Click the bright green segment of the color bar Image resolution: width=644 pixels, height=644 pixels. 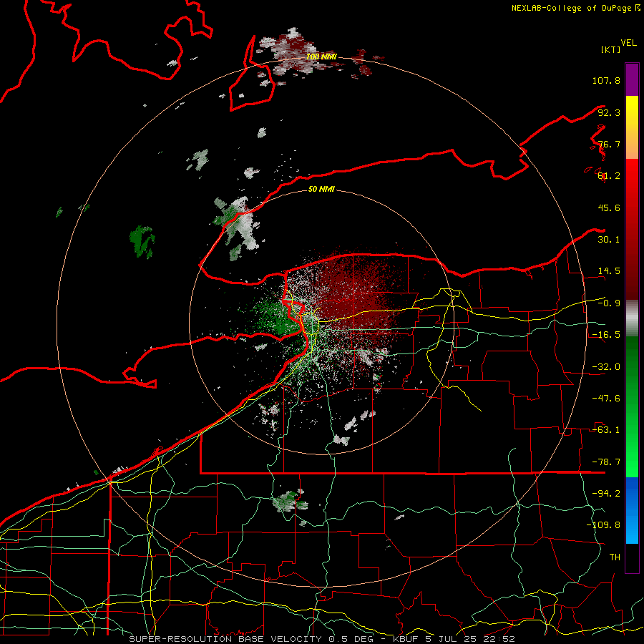[632, 406]
